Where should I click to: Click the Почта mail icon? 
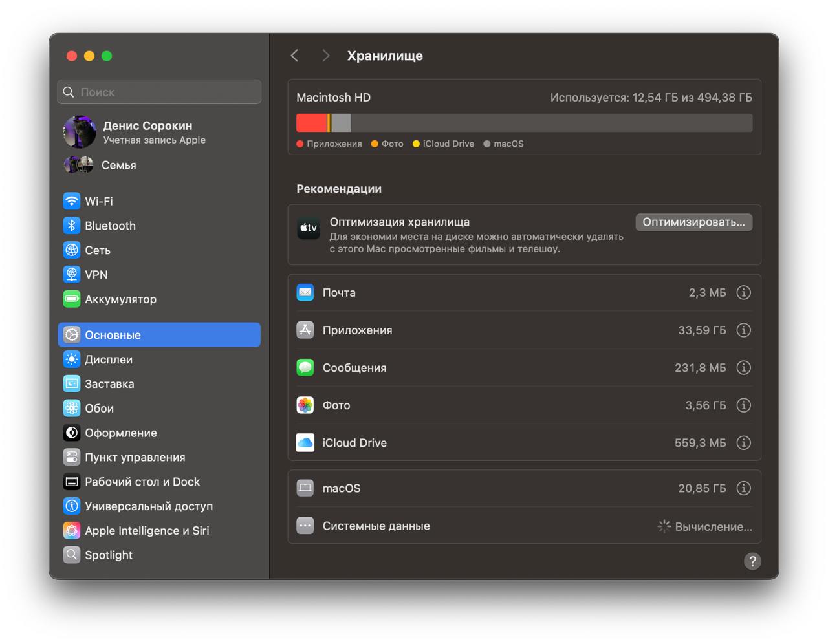click(x=305, y=293)
